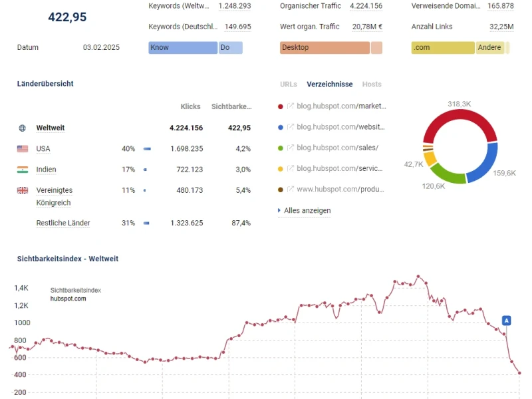
Task: Click the Vereinigtes Königreich country label
Action: [x=55, y=196]
